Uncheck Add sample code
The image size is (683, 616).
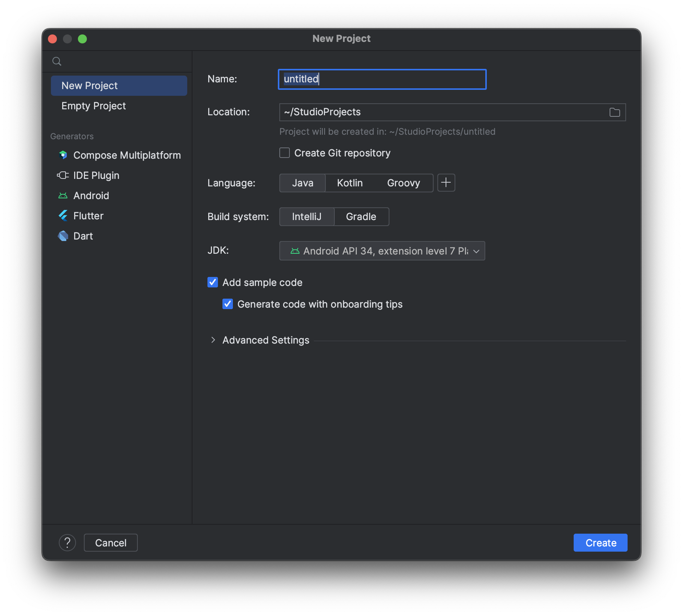click(213, 282)
